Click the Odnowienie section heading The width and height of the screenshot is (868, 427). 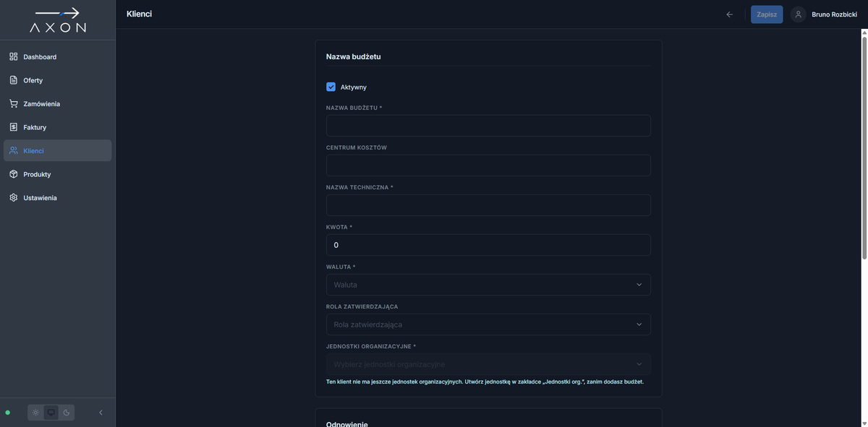[x=347, y=423]
